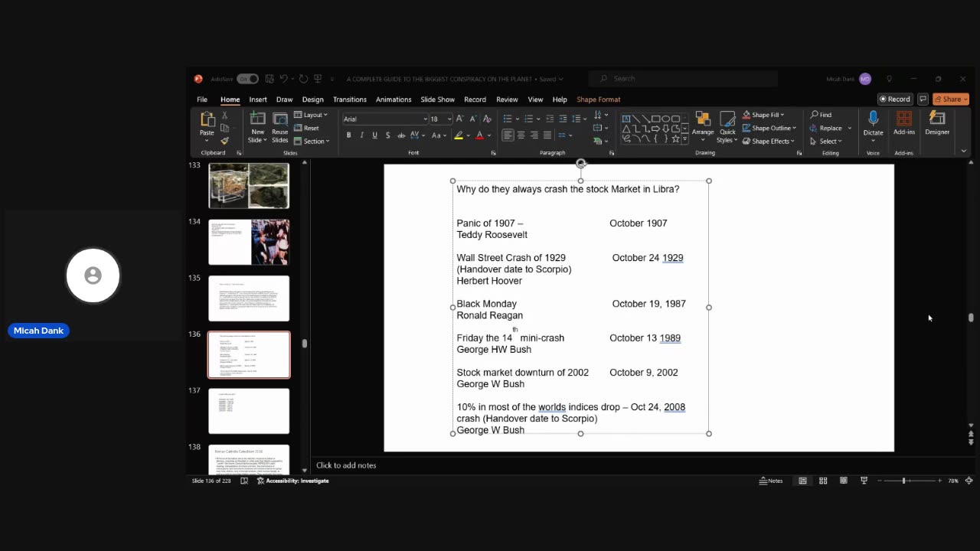Switch to Reading View

[843, 481]
